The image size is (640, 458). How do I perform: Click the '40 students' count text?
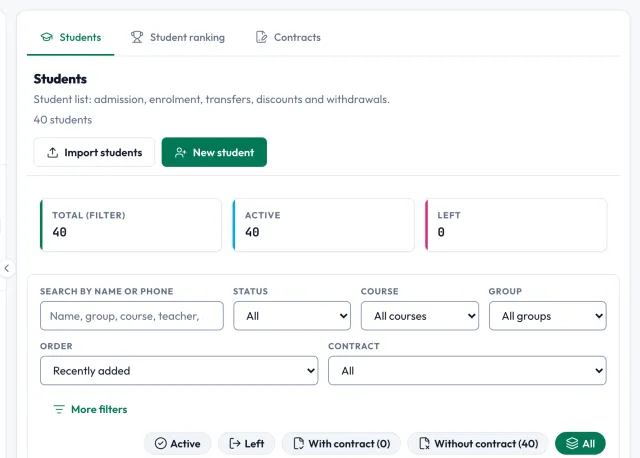pos(63,120)
